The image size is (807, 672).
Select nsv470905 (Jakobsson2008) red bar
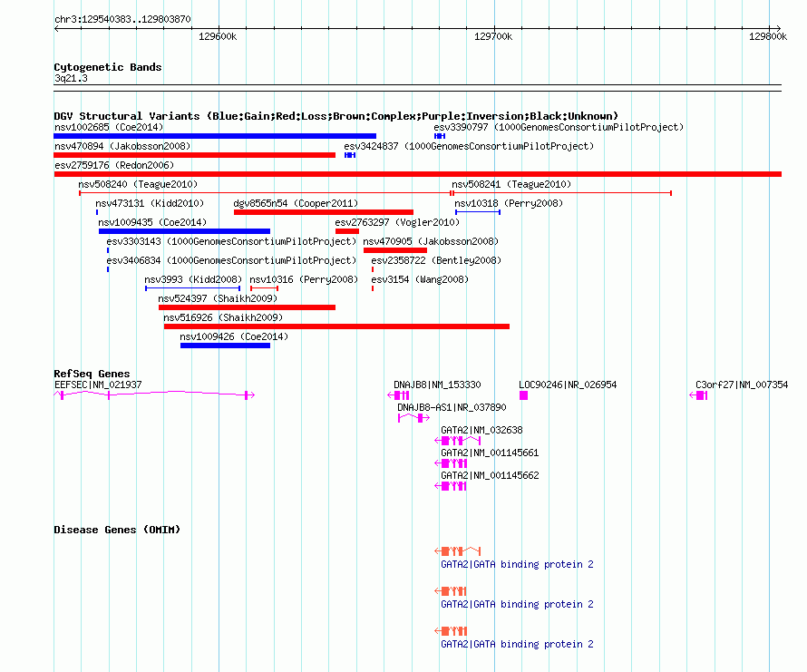[x=395, y=250]
